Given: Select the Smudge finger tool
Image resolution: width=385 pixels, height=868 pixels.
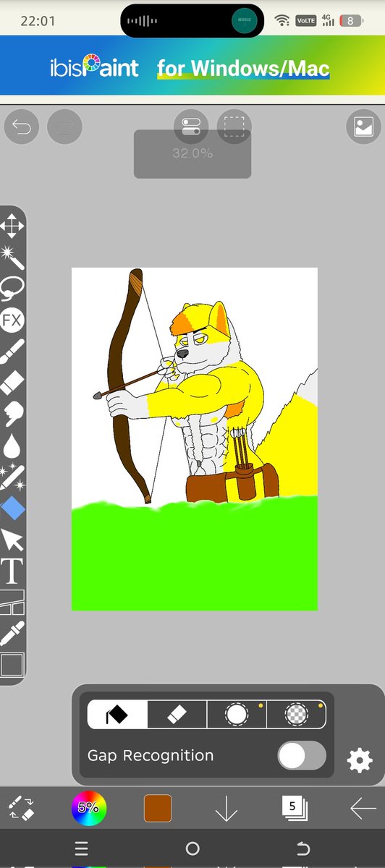Looking at the screenshot, I should 12,414.
